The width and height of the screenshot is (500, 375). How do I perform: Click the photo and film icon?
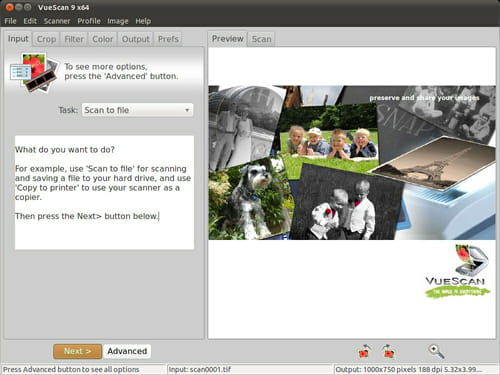34,72
